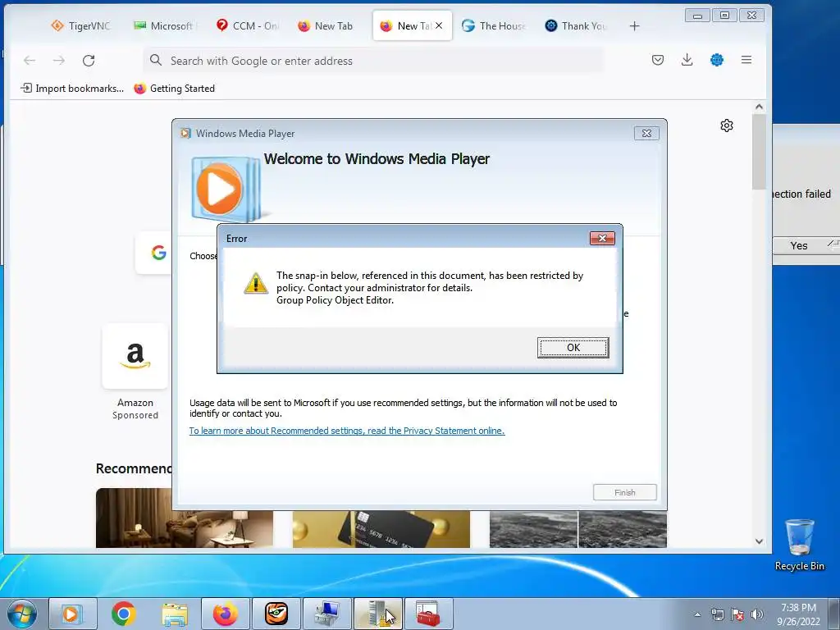Switch to the Microsoft tab
The width and height of the screenshot is (840, 630).
(x=164, y=25)
